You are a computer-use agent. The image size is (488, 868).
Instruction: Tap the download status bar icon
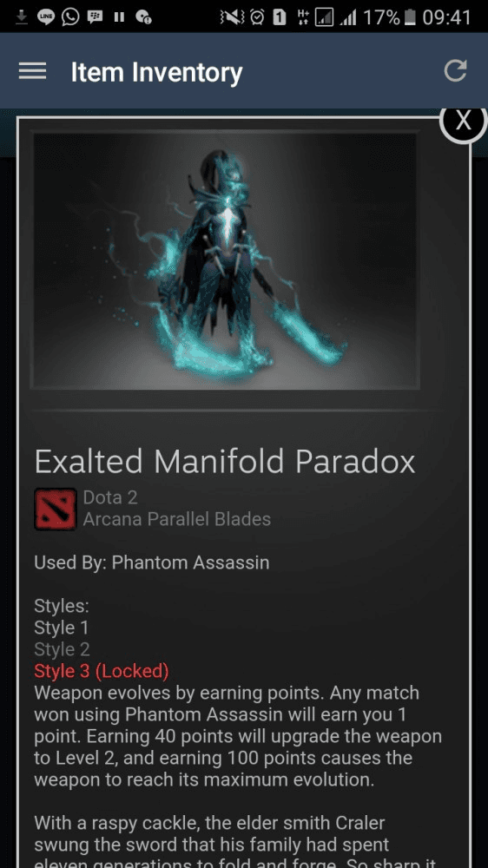(x=22, y=17)
